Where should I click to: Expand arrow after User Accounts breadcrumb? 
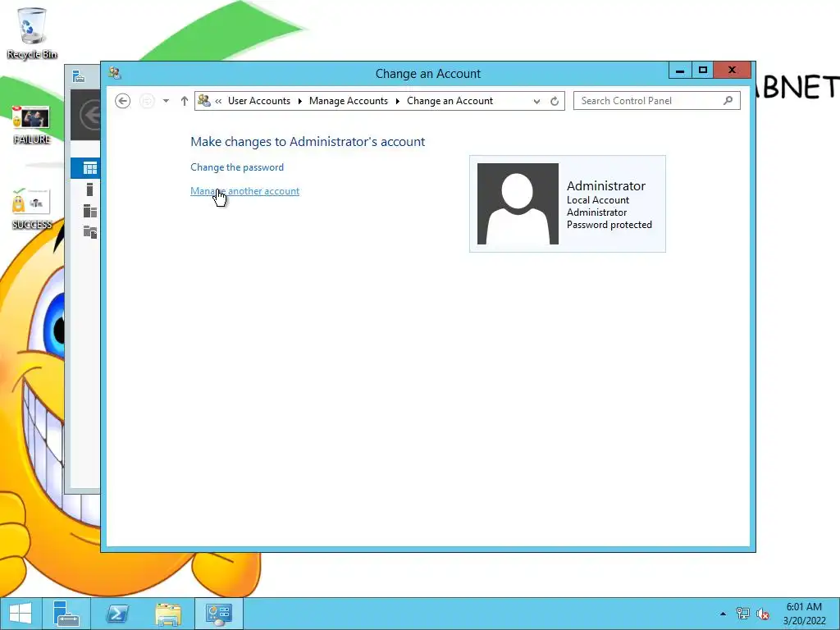coord(300,101)
